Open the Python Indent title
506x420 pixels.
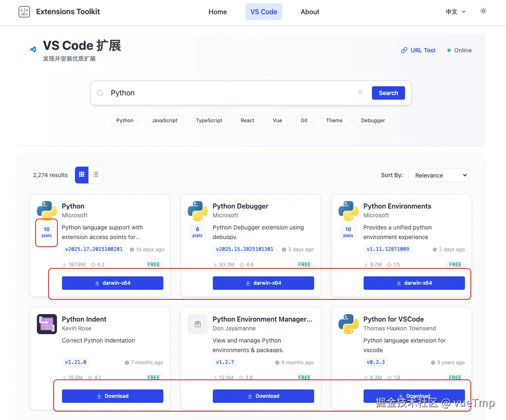(84, 319)
